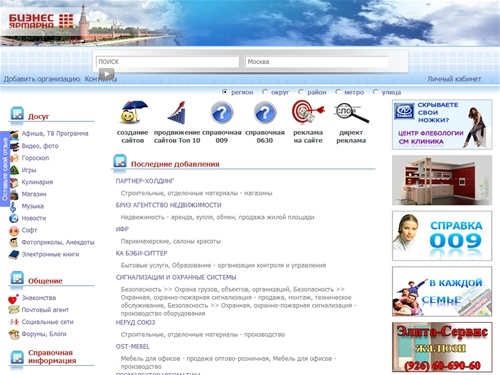The image size is (500, 375).
Task: Select the регион radio button
Action: tap(225, 92)
